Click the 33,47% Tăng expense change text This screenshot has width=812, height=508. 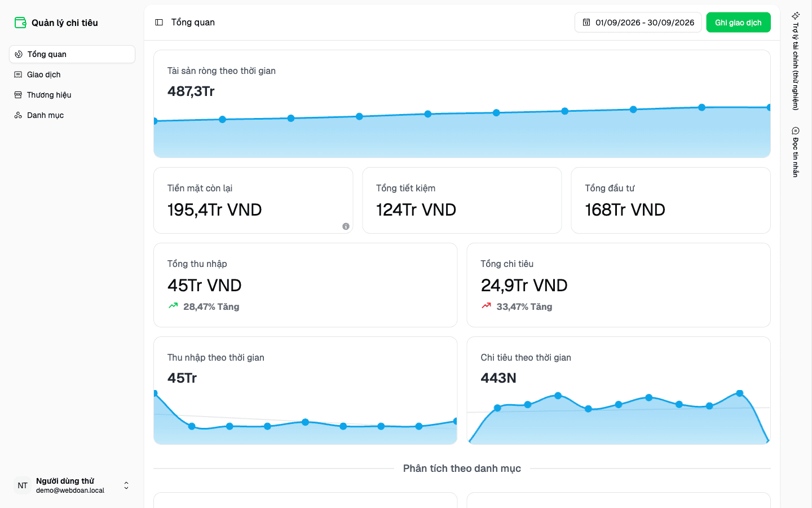tap(524, 306)
